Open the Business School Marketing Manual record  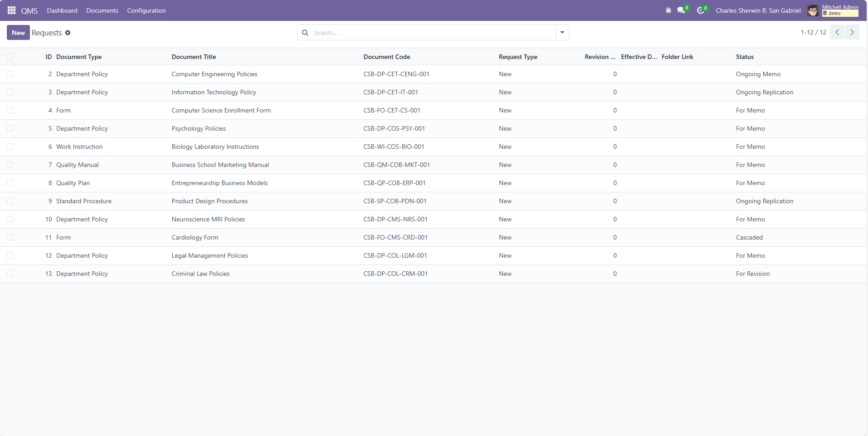click(220, 165)
